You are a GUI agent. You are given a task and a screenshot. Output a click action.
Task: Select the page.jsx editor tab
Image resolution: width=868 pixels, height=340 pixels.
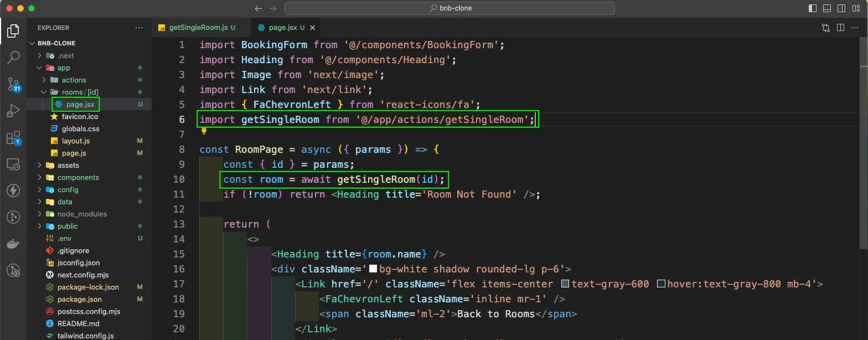286,28
